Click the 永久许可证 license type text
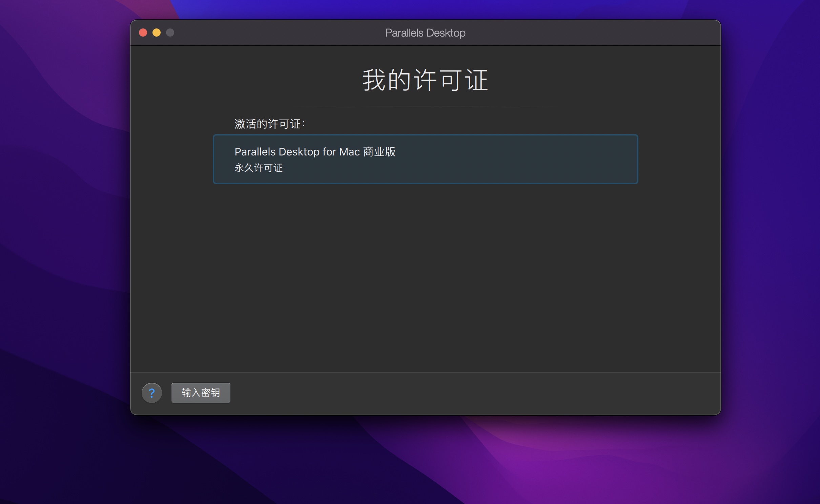This screenshot has height=504, width=820. [259, 168]
